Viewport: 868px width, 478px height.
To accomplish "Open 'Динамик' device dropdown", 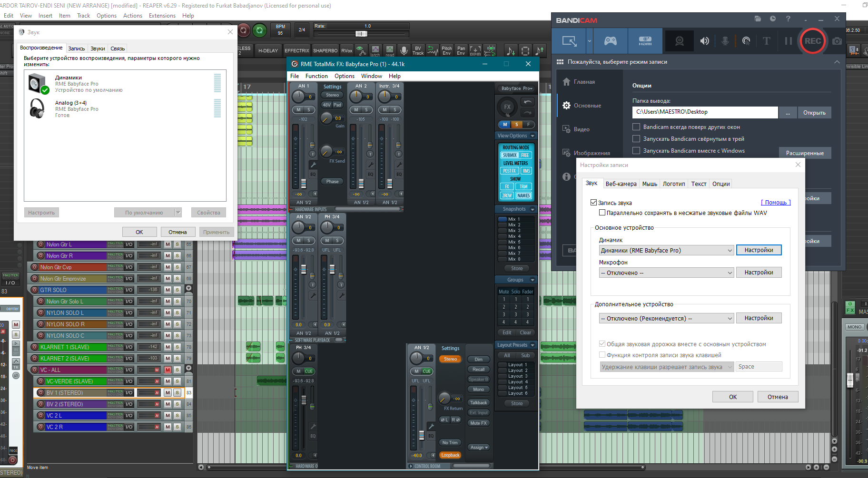I will 667,250.
